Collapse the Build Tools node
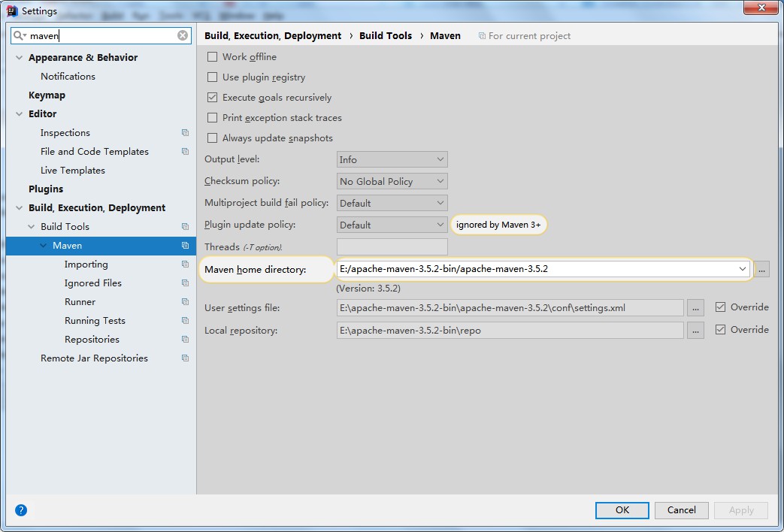 click(32, 226)
